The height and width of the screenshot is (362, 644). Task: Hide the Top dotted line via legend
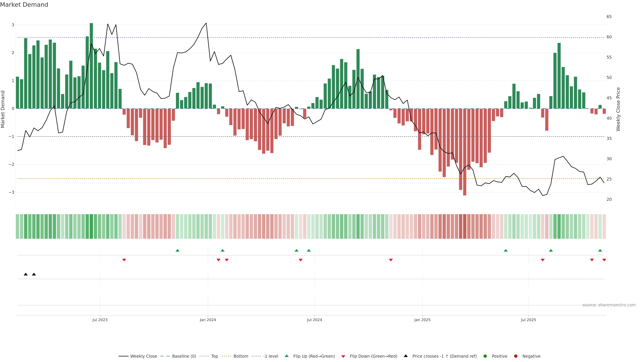(214, 356)
